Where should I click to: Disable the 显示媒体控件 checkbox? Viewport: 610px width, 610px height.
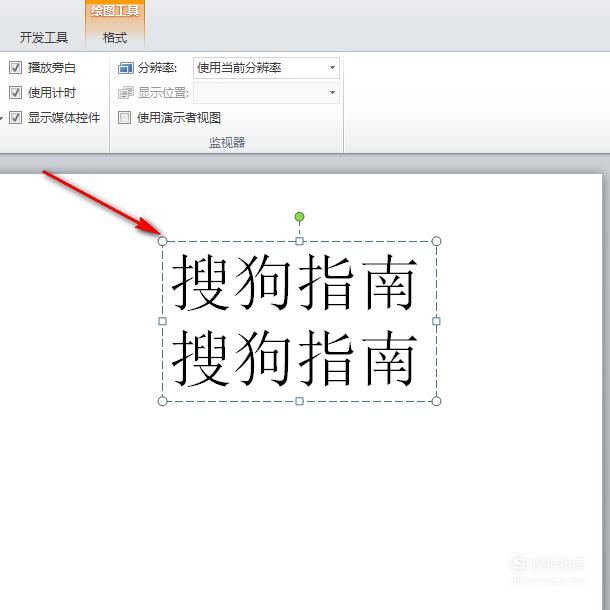coord(16,117)
